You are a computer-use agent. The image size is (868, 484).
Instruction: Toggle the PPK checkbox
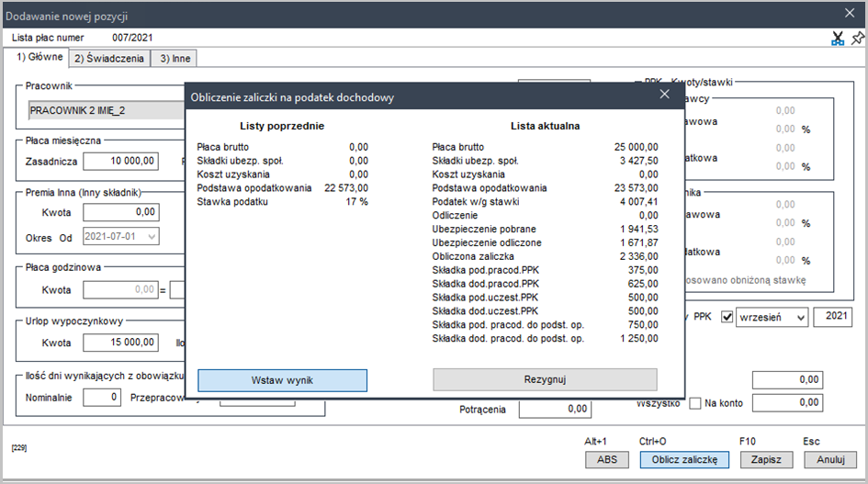click(x=727, y=318)
